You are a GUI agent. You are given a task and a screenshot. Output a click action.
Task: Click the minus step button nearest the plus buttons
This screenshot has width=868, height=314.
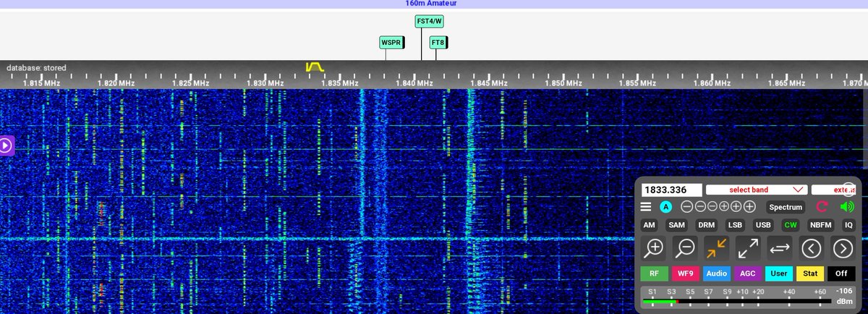712,206
